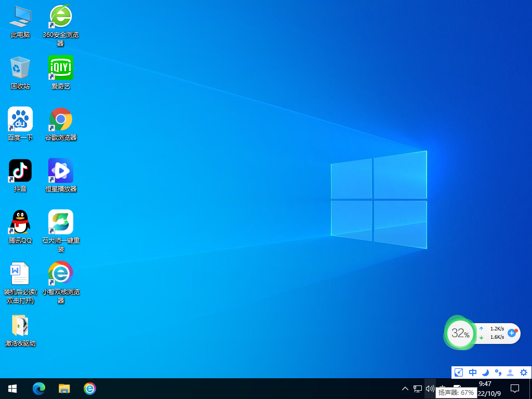The height and width of the screenshot is (399, 532).
Task: Toggle night mode via the moon icon
Action: pyautogui.click(x=485, y=373)
